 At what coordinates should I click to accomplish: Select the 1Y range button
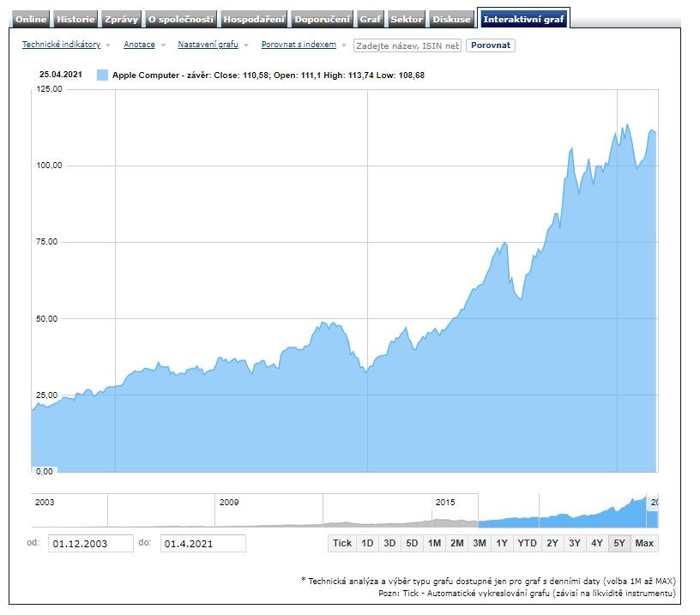(502, 543)
